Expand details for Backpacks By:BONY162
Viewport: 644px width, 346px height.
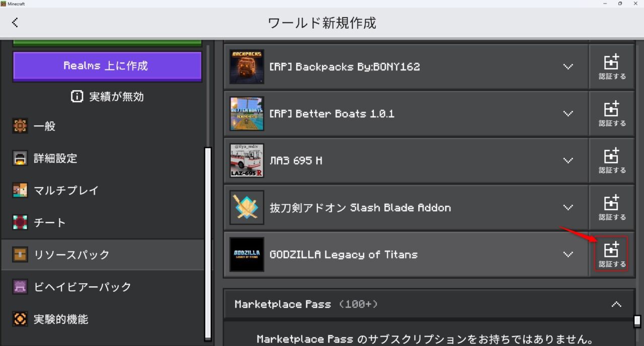[x=568, y=67]
